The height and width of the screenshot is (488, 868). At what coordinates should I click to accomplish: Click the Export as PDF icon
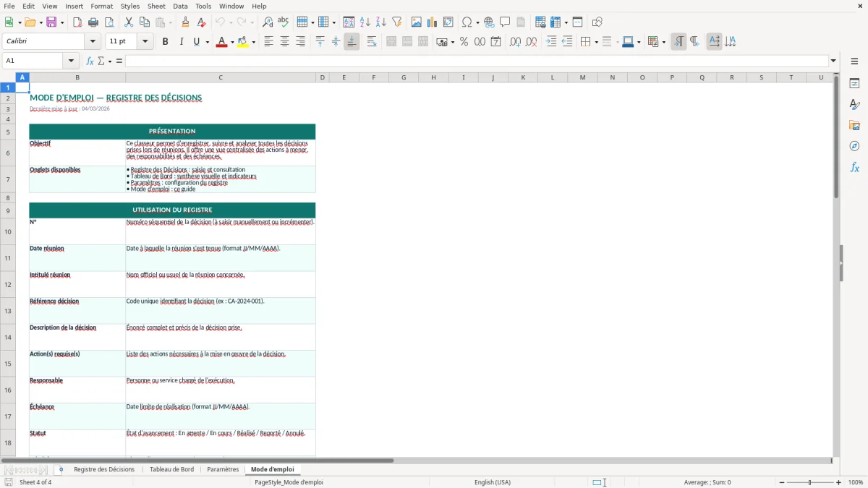[77, 22]
